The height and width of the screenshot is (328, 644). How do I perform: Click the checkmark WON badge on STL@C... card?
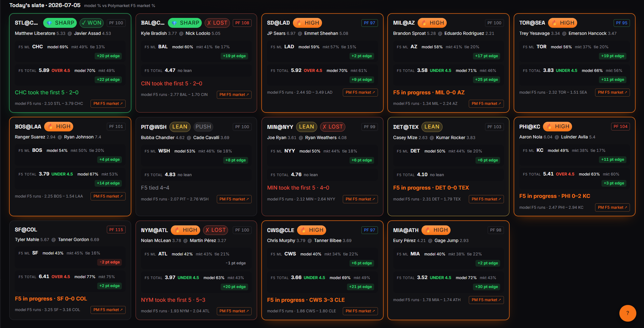pyautogui.click(x=92, y=23)
